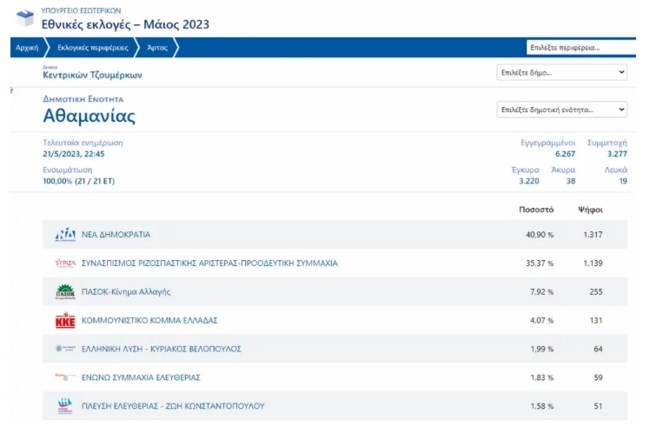Open the ΝΕΑ ΔΗΜΟΚΡΑΤΙΑ party name
Viewport: 650px width, 434px height.
coord(116,234)
